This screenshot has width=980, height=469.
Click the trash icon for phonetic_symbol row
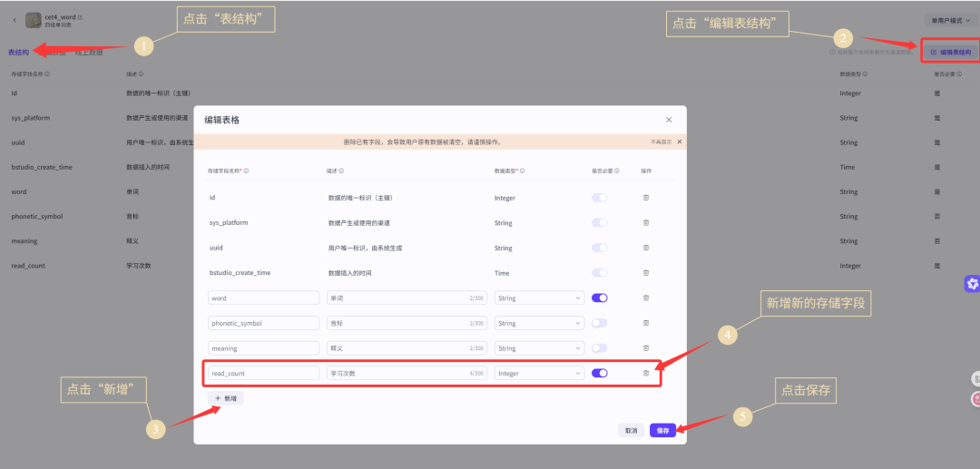click(x=646, y=323)
